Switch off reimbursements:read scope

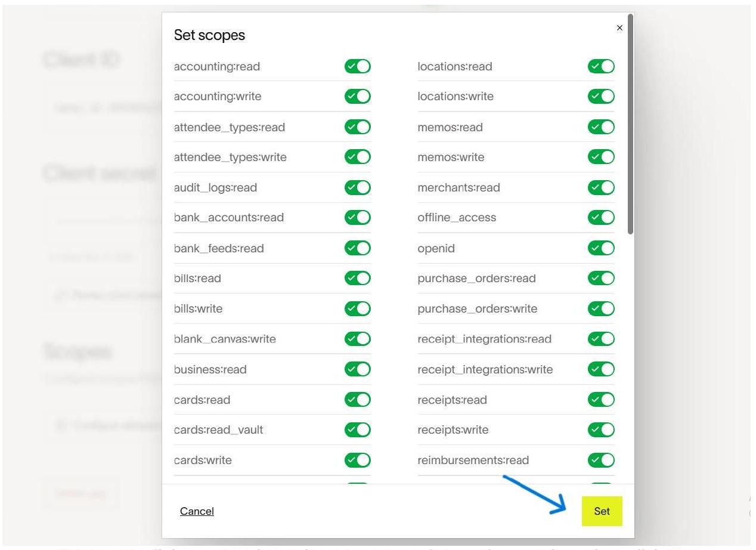601,460
